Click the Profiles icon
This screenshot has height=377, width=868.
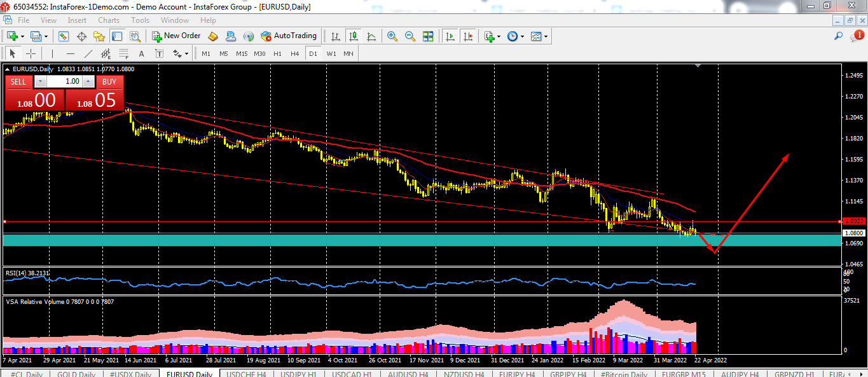pos(36,36)
